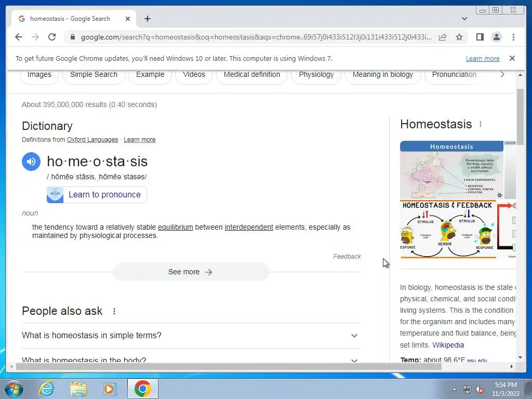This screenshot has width=532, height=399.
Task: Bookmark this page with the star icon
Action: 459,37
